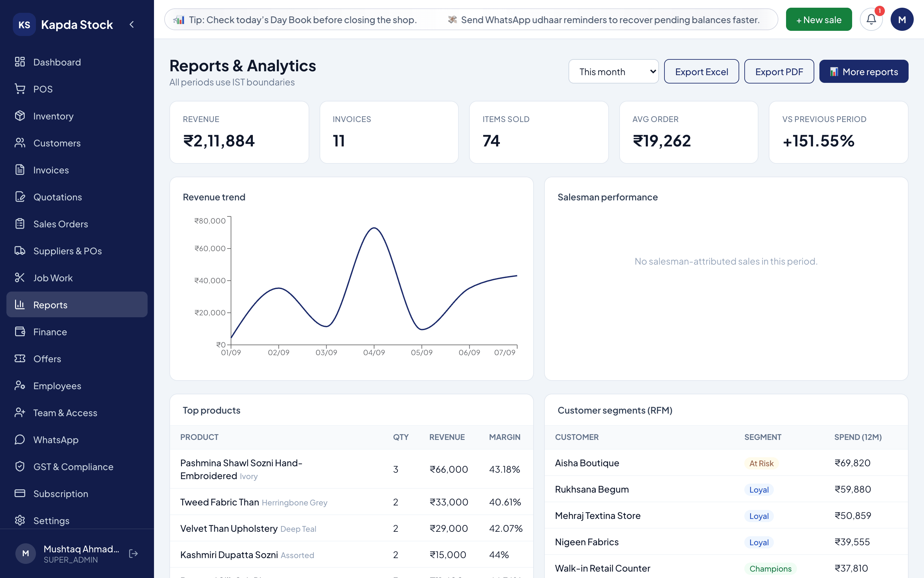Click the Settings gear icon

coord(20,520)
